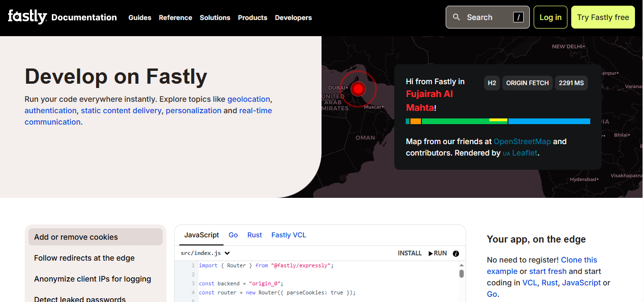Viewport: 644px width, 302px height.
Task: Click the slash shortcut key badge
Action: pyautogui.click(x=518, y=18)
